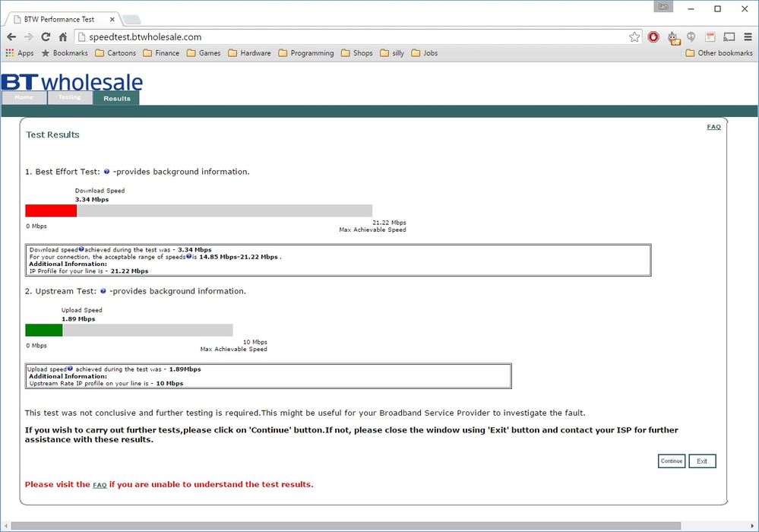Click the Exit button
This screenshot has width=759, height=532.
pyautogui.click(x=702, y=461)
